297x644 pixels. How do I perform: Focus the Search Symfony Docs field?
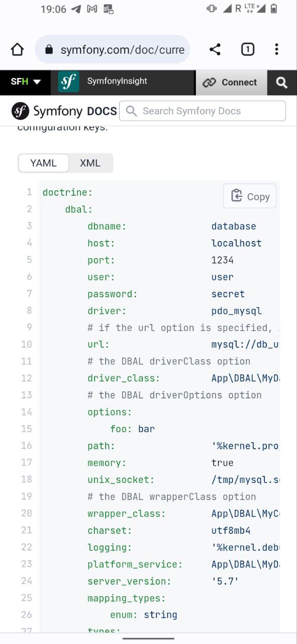(203, 111)
